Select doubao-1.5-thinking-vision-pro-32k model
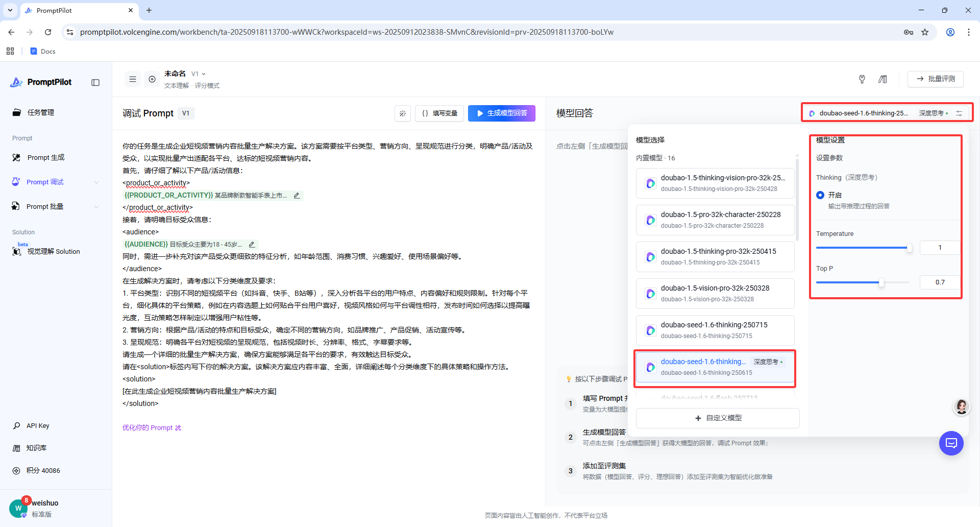 click(715, 183)
